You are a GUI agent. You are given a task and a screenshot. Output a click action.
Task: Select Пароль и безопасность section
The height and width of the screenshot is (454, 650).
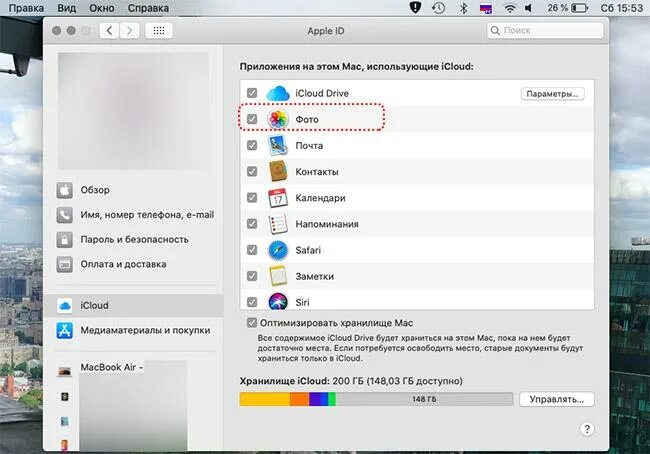pos(134,240)
